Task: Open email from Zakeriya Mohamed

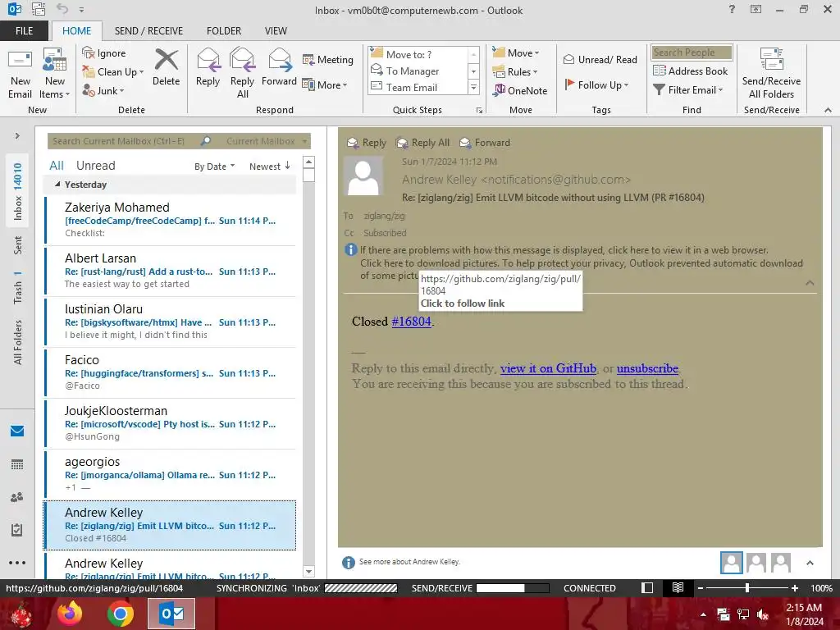Action: point(171,220)
